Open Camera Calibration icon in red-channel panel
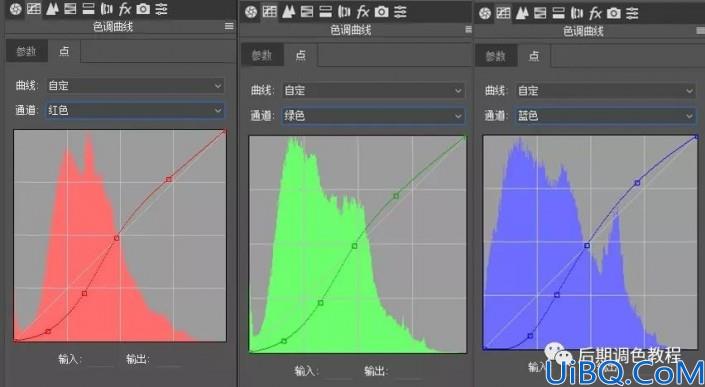705x387 pixels. pyautogui.click(x=143, y=9)
